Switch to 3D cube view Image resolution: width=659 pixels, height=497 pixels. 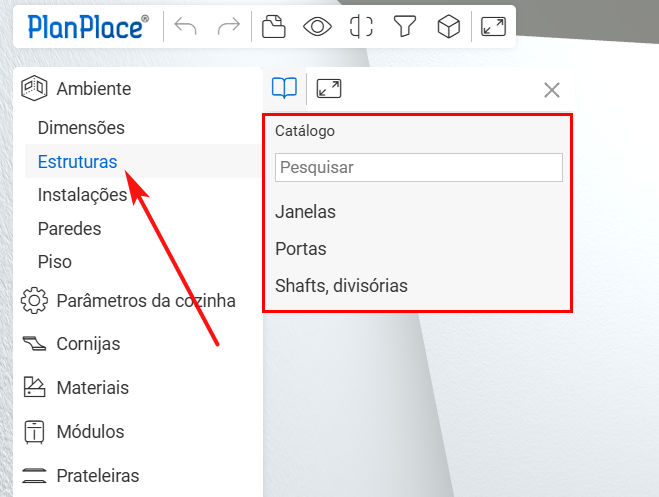coord(449,27)
